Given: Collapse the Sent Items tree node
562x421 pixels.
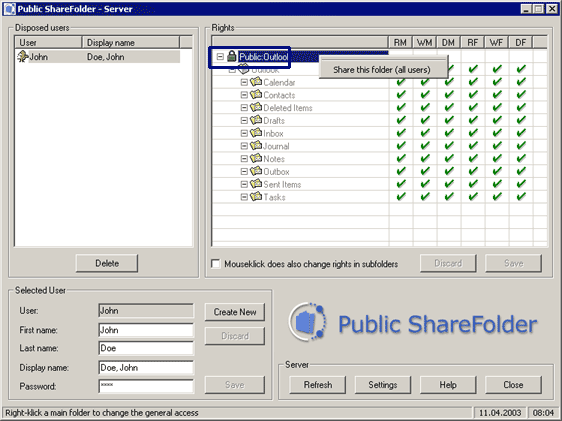Looking at the screenshot, I should click(x=244, y=185).
